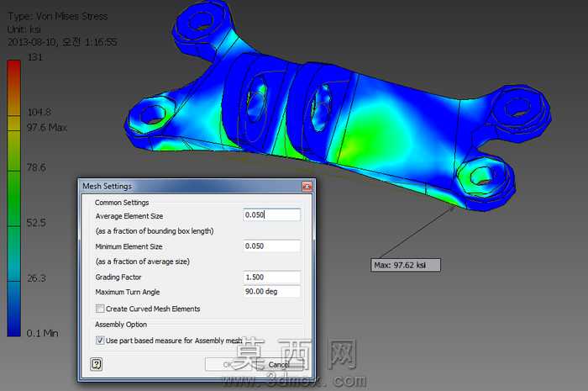Viewport: 588px width, 391px height.
Task: Cancel the Mesh Settings dialog
Action: click(280, 364)
